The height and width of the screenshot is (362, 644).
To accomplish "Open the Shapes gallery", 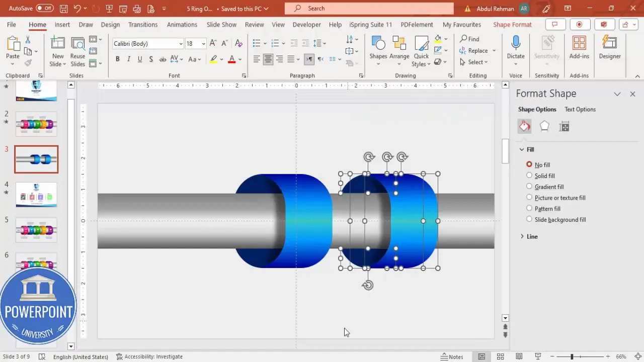I will pos(378,51).
